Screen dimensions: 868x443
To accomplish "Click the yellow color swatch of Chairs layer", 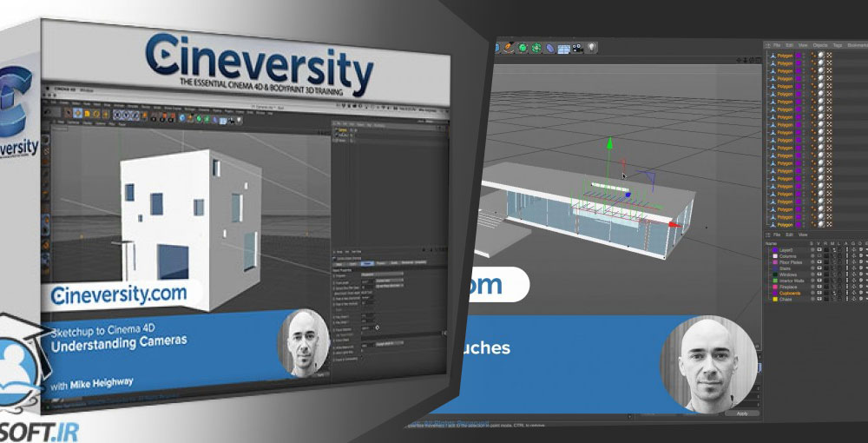I will [775, 299].
